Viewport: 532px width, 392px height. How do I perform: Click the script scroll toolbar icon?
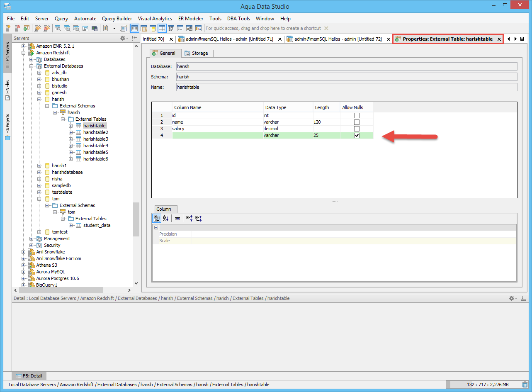coord(124,28)
